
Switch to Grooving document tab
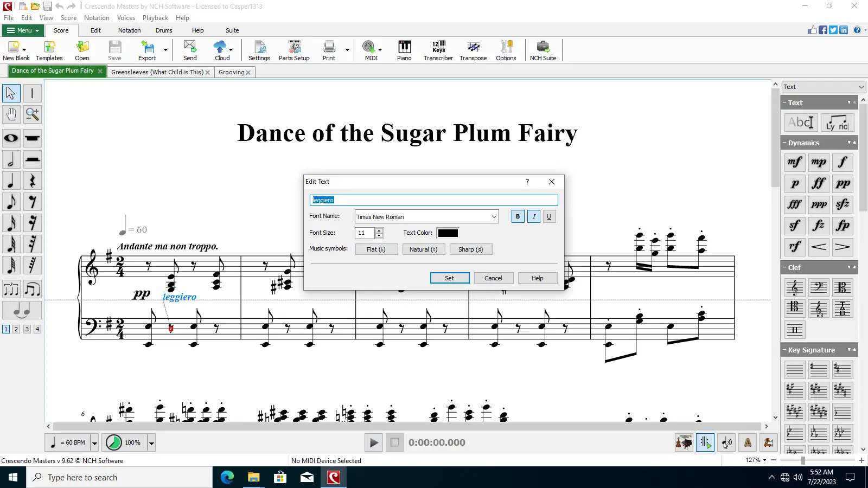pyautogui.click(x=232, y=72)
